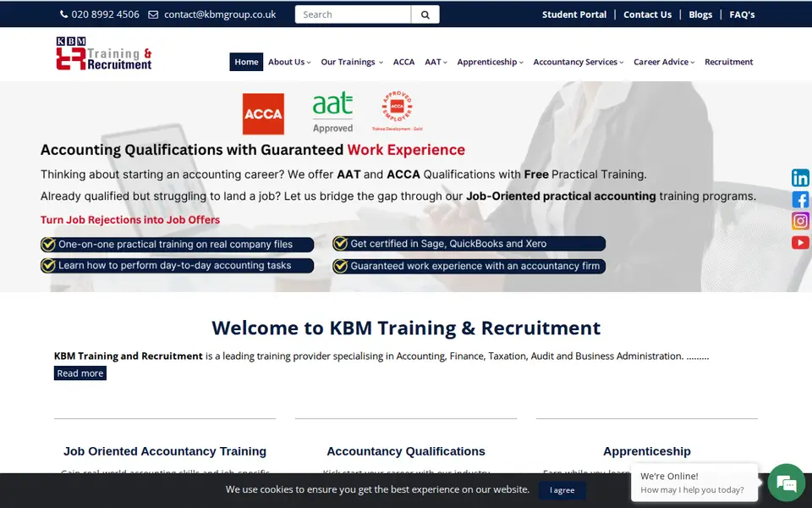
Task: Open the green live chat bubble
Action: pos(786,483)
